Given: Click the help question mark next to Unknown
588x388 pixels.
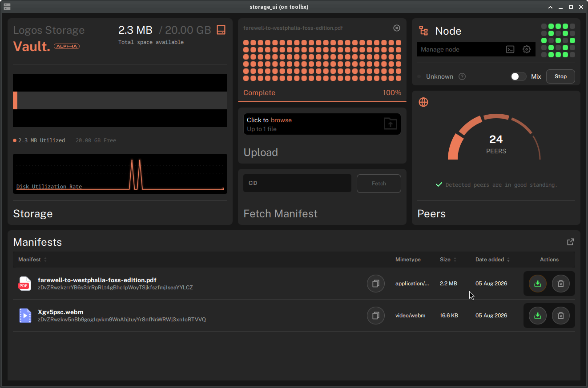Looking at the screenshot, I should coord(462,76).
